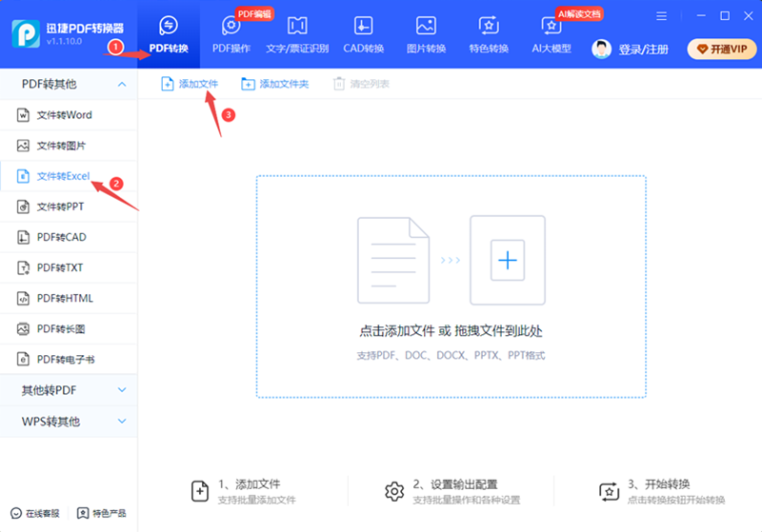Screen dimensions: 762x532
Task: Select 文件转PPT in the sidebar
Action: click(x=69, y=207)
